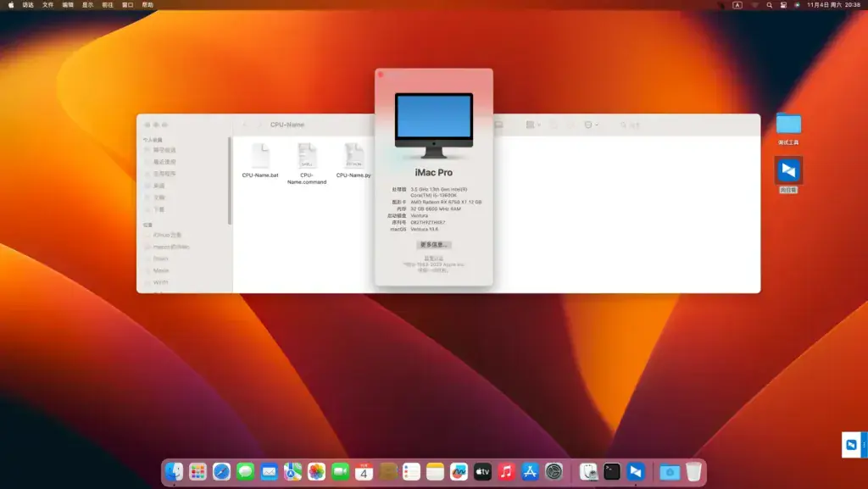
Task: Open Photos app in the Dock
Action: (x=317, y=472)
